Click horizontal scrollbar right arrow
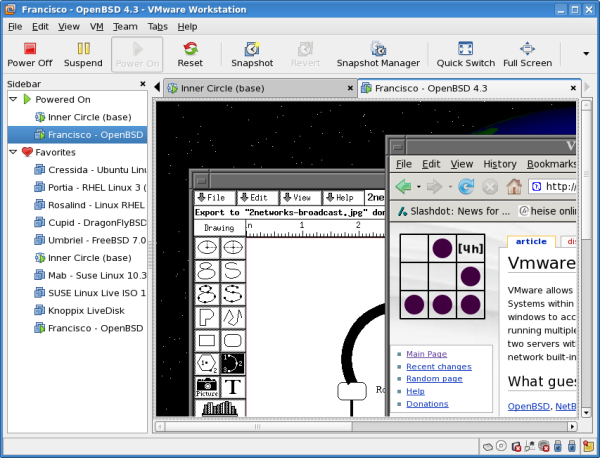 click(572, 426)
